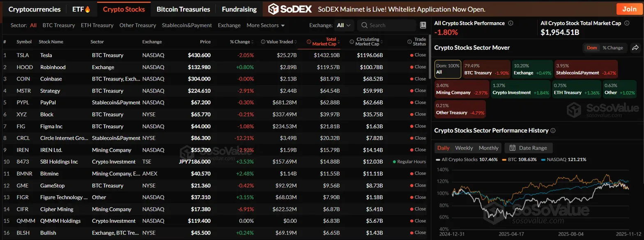This screenshot has height=240, width=644.
Task: Expand the More Sectors dropdown
Action: pyautogui.click(x=265, y=25)
